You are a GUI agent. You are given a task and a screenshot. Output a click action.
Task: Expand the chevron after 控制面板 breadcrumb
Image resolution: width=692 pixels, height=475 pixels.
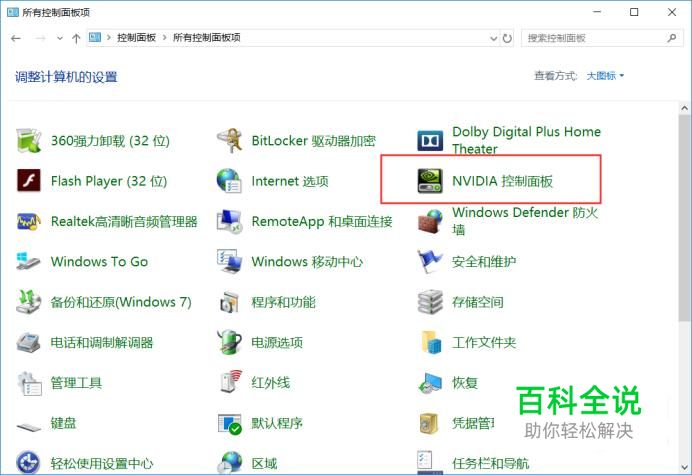[x=165, y=38]
